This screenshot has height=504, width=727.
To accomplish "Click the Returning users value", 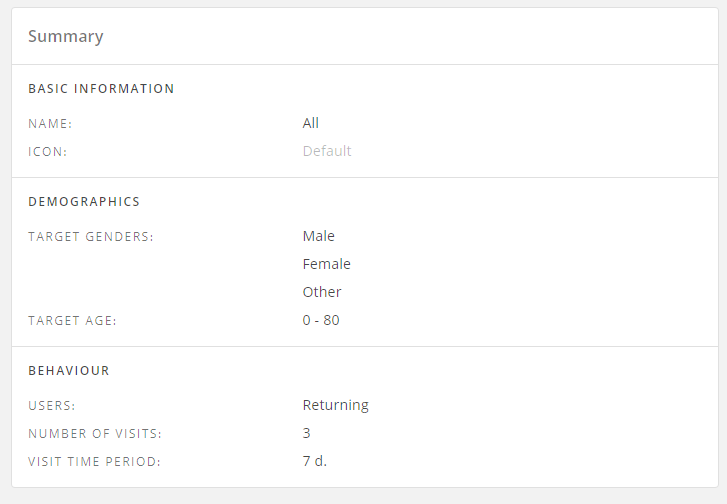I will (336, 405).
